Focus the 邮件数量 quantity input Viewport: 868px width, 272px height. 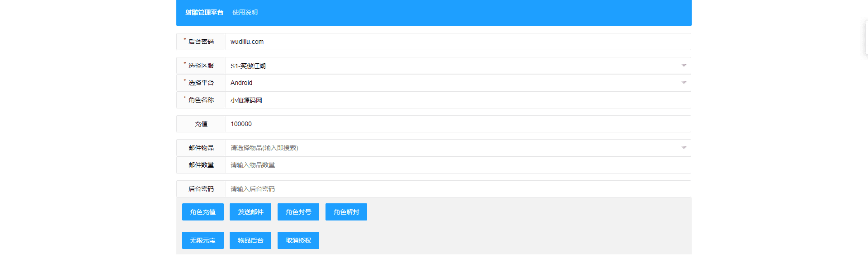458,165
